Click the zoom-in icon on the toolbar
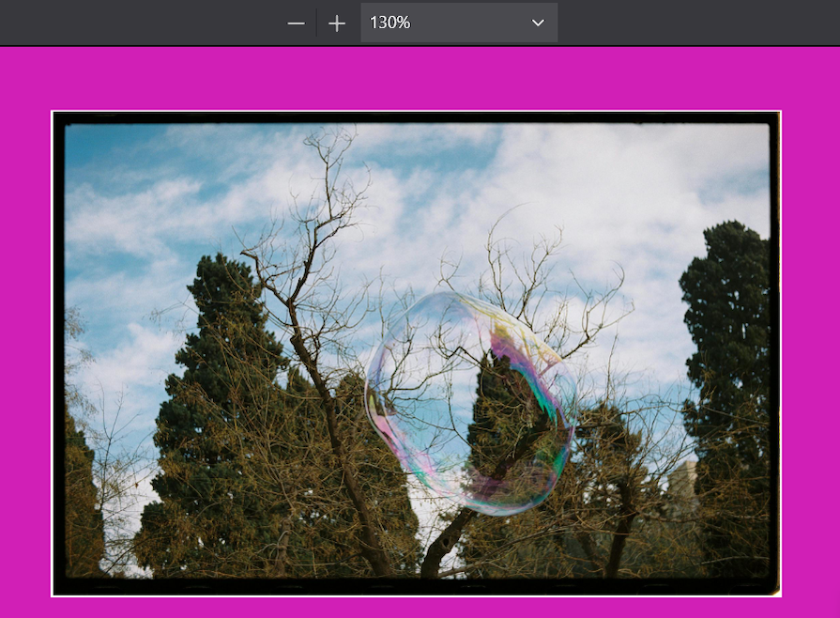This screenshot has width=840, height=618. point(336,22)
